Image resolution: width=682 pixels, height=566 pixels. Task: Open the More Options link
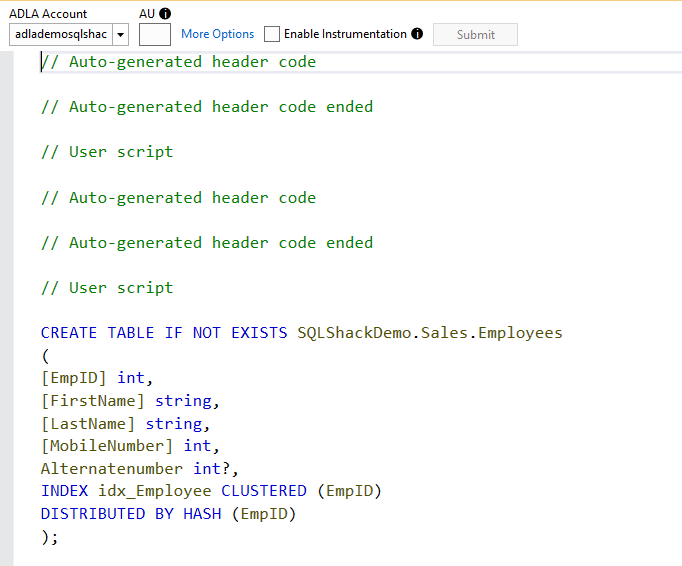(x=217, y=34)
